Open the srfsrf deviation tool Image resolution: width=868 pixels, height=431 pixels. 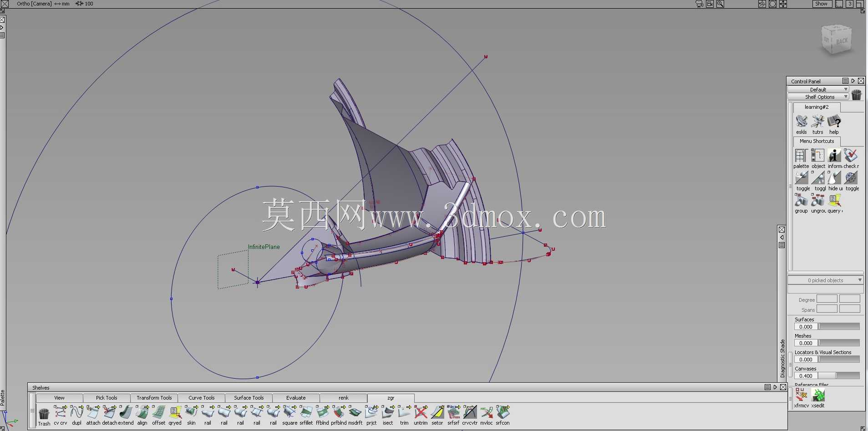click(453, 412)
